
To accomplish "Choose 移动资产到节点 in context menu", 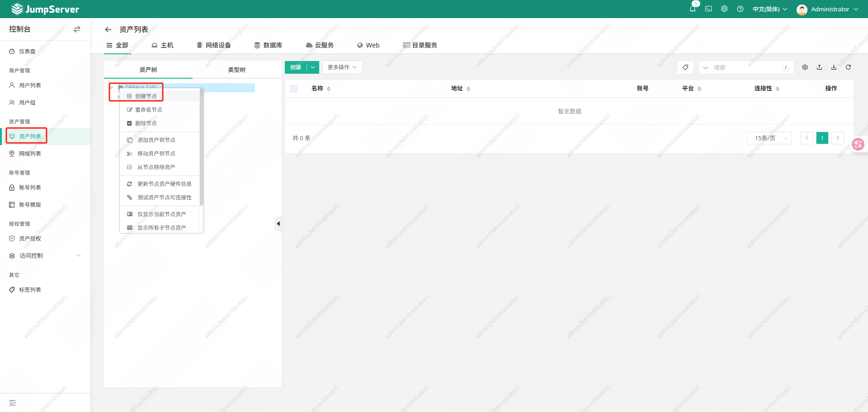I will click(x=160, y=154).
